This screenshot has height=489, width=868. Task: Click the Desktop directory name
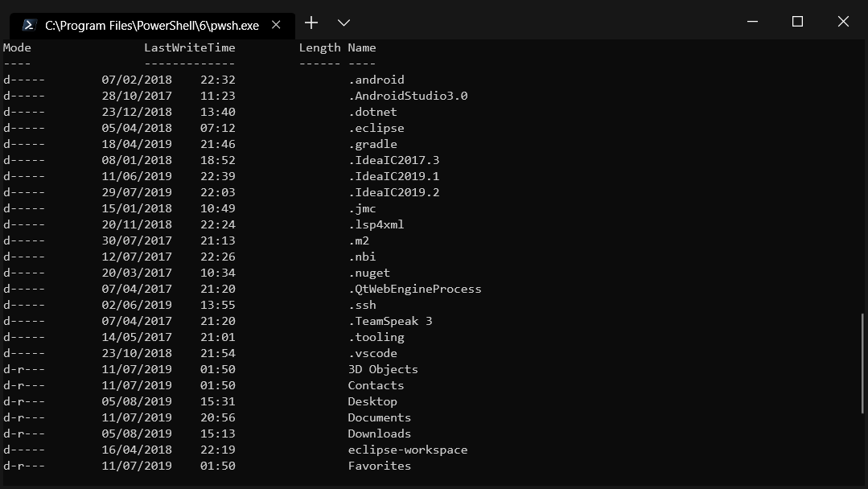pos(372,401)
